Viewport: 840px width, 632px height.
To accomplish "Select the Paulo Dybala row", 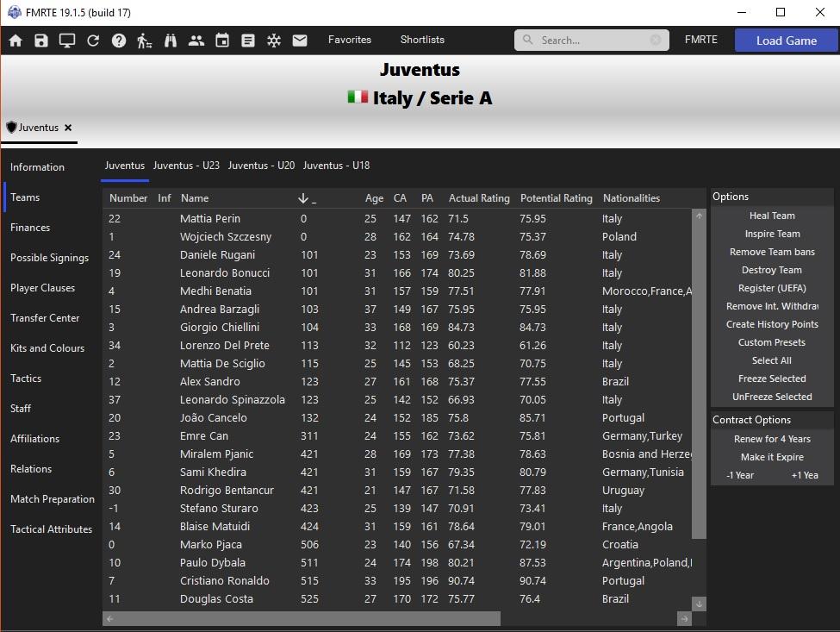I will click(x=397, y=563).
